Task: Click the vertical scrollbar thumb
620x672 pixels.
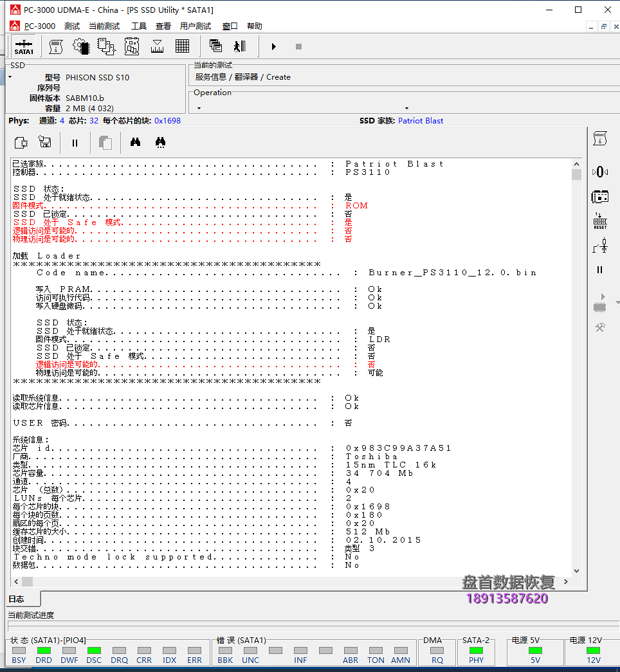Action: point(576,174)
